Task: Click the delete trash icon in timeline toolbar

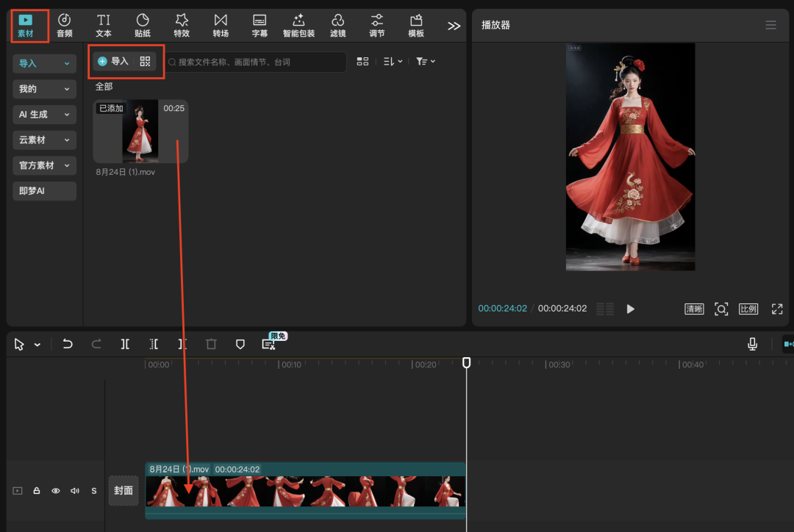Action: (212, 344)
